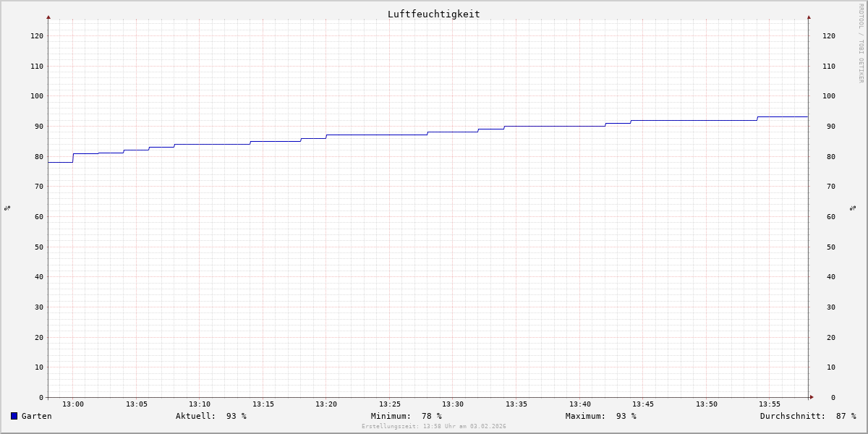Screen dimensions: 868x434
Task: Click the 13:30 time axis label
Action: (453, 404)
